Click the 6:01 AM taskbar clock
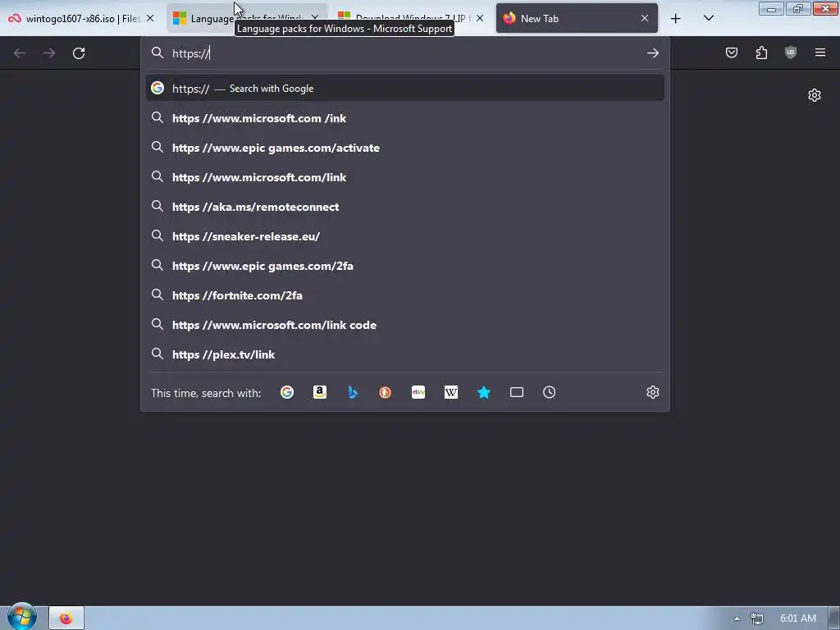840x630 pixels. pos(798,619)
